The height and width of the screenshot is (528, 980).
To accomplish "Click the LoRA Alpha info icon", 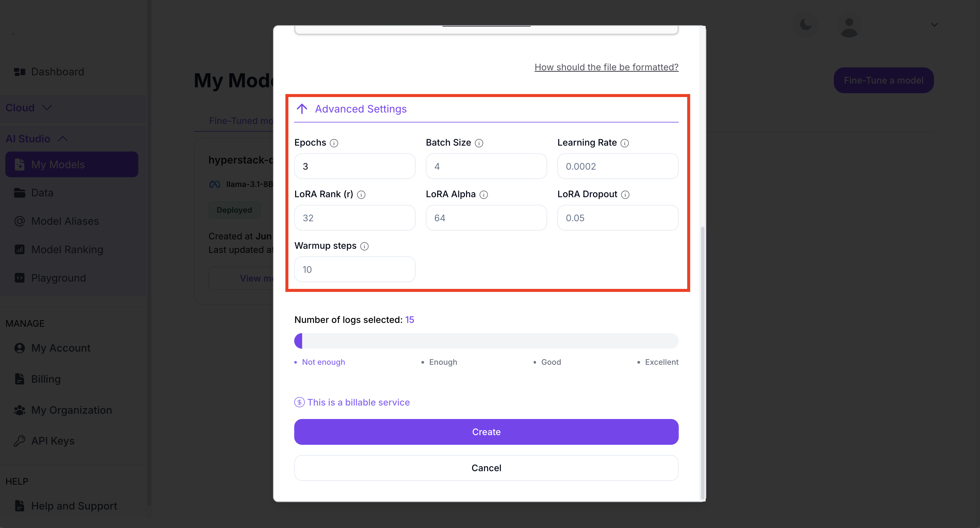I will (x=484, y=195).
